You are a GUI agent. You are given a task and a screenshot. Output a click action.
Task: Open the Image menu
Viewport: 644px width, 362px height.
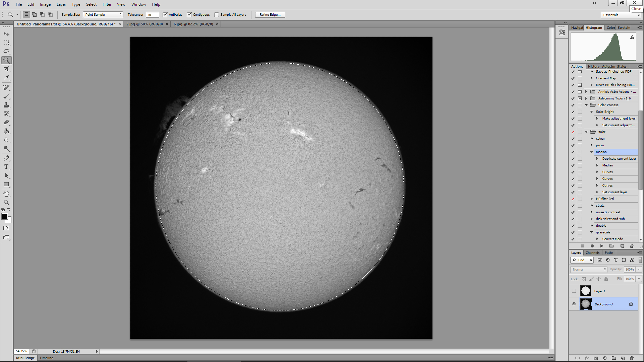click(x=45, y=4)
